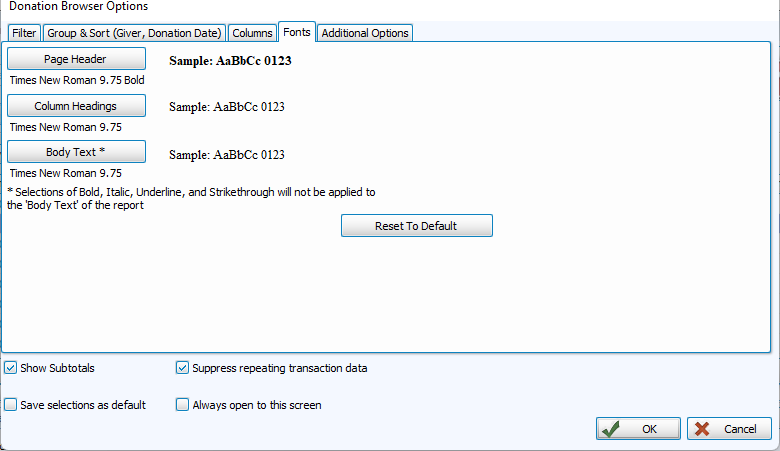Choose the Column Headings font button
Image resolution: width=780 pixels, height=451 pixels.
click(76, 106)
